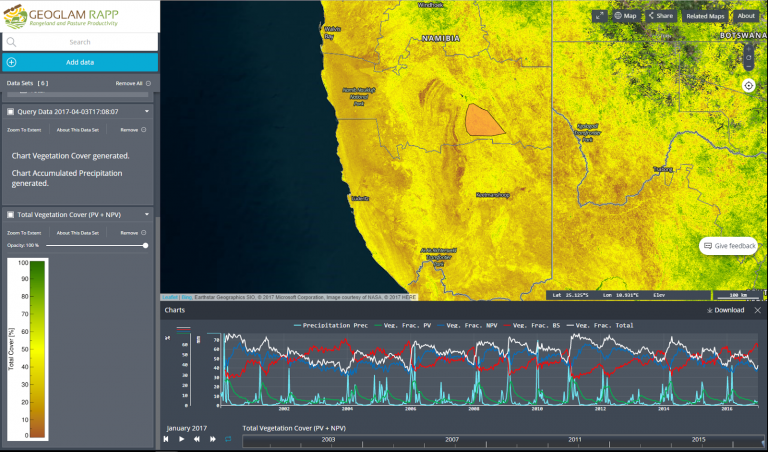Collapse the Query Data section arrow
Screen dimensions: 768x452
[x=146, y=112]
